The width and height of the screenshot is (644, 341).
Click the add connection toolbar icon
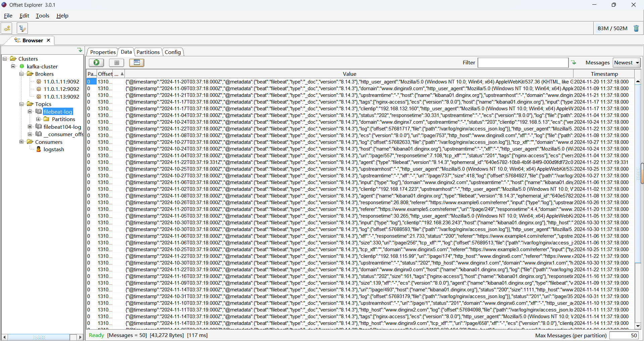tap(7, 29)
